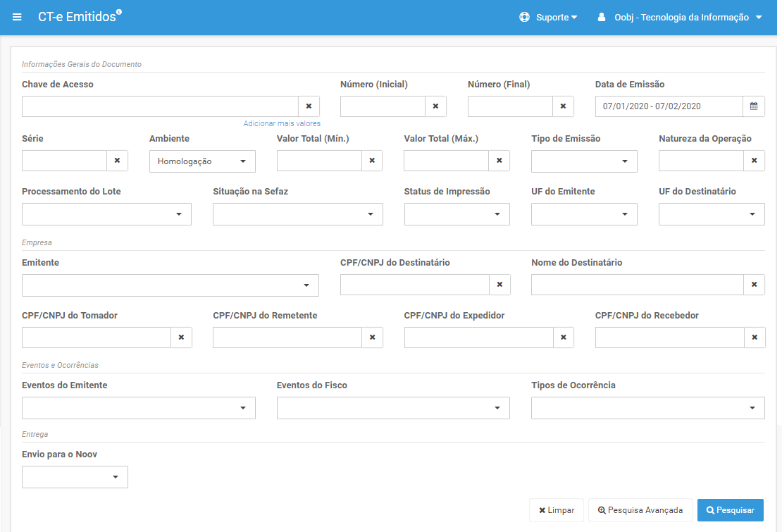Click the Data de Emissão date range field
Screen dimensions: 782x532
[x=669, y=106]
